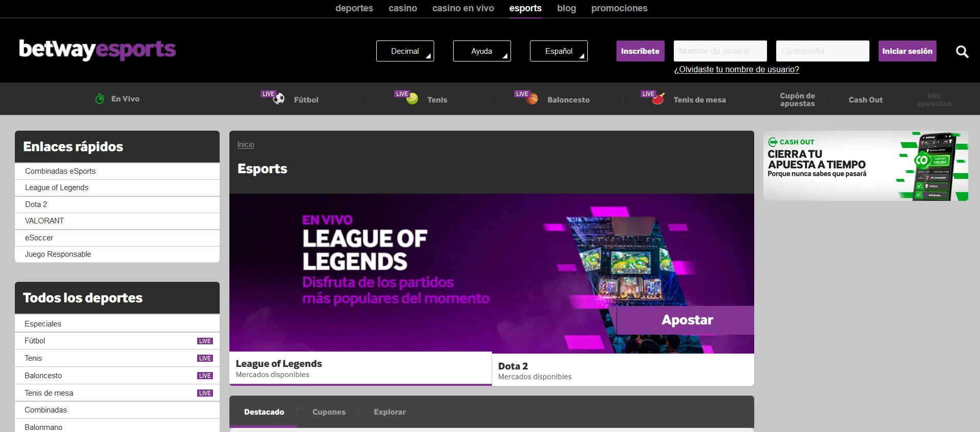Open Tenis de mesa in sports list
The width and height of the screenshot is (980, 432).
[x=117, y=393]
